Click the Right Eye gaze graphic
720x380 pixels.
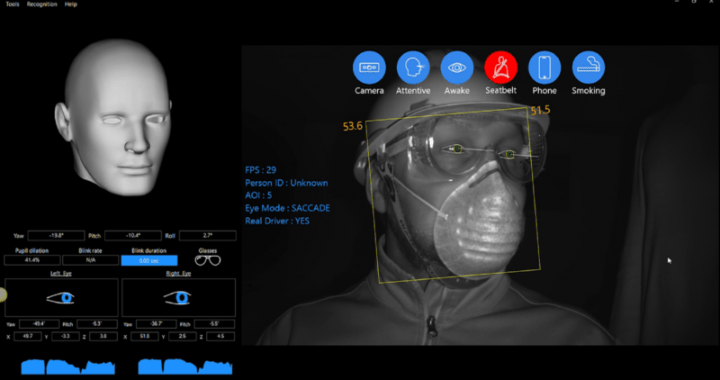(x=179, y=297)
